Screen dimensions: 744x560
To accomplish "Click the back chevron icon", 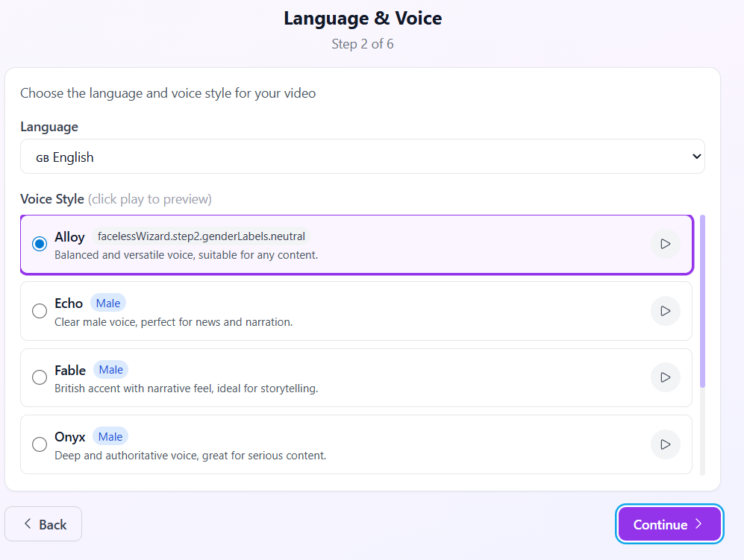I will point(26,523).
